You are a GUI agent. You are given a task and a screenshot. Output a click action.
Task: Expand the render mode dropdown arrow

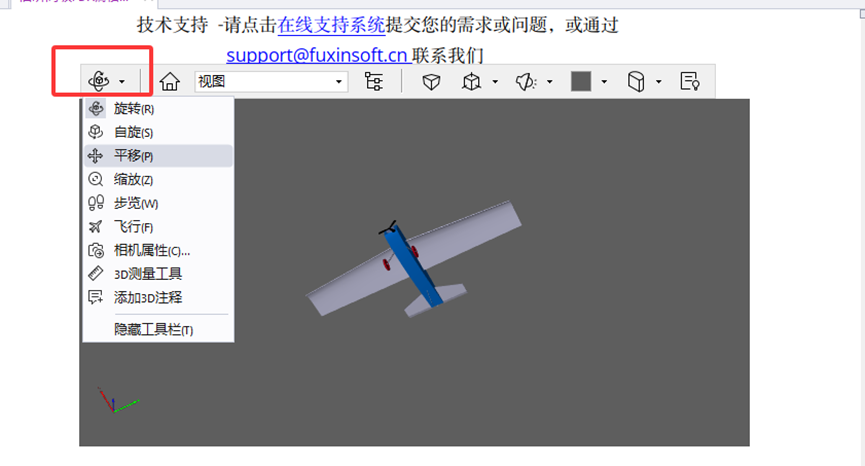[x=495, y=82]
